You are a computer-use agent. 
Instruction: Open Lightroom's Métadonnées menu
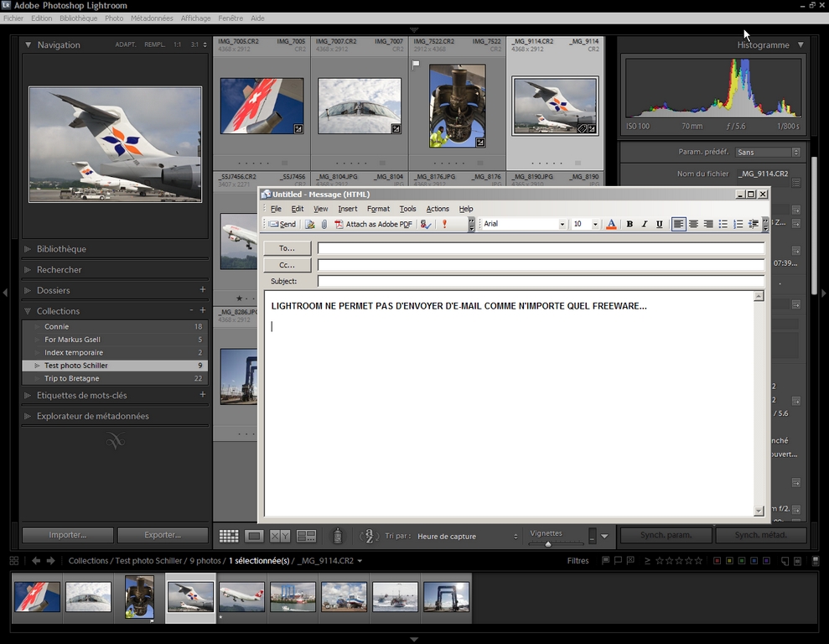152,18
